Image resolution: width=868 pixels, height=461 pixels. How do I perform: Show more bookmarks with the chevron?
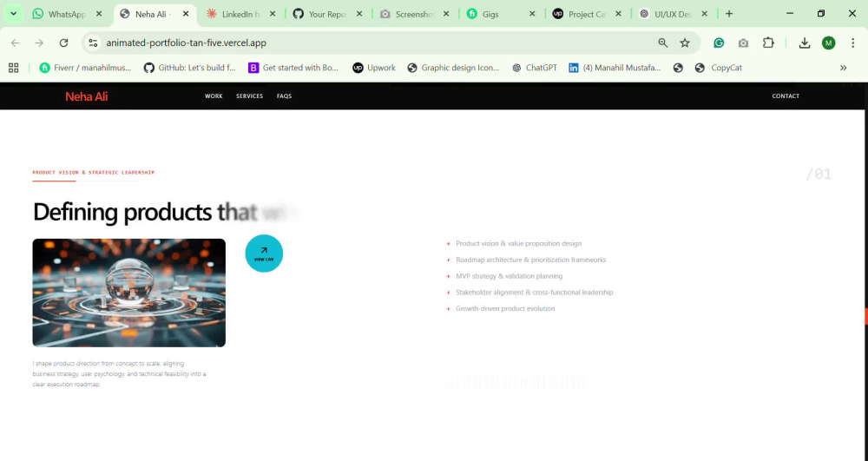click(843, 68)
